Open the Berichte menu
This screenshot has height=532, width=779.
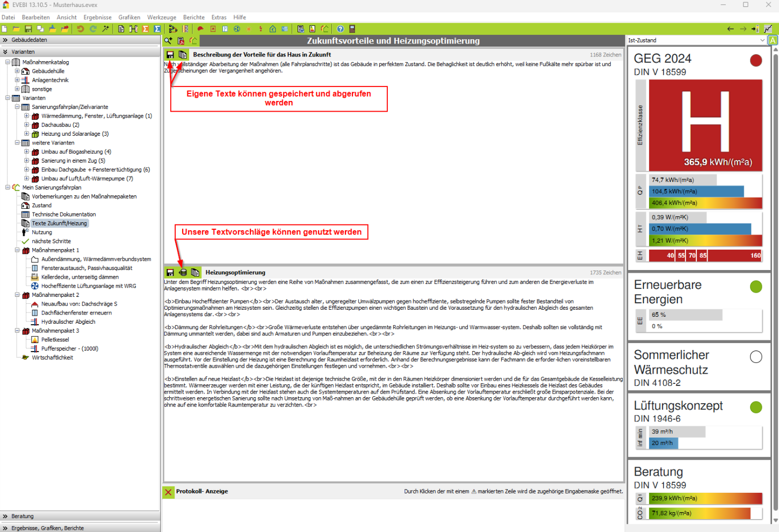click(x=193, y=17)
